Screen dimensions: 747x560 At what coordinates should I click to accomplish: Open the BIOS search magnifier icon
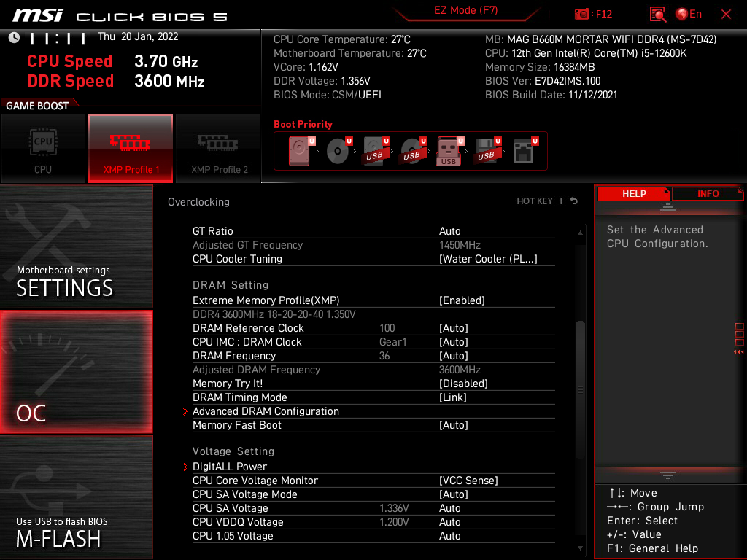point(658,14)
